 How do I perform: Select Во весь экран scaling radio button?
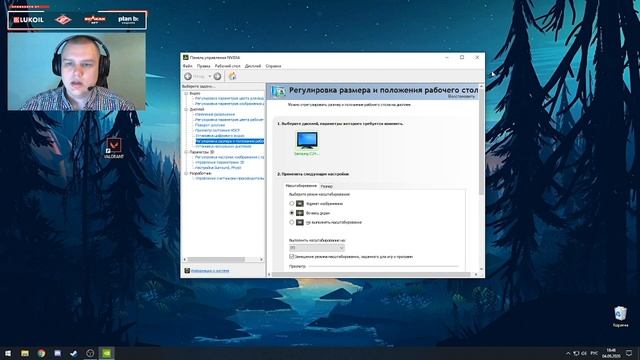coord(291,213)
